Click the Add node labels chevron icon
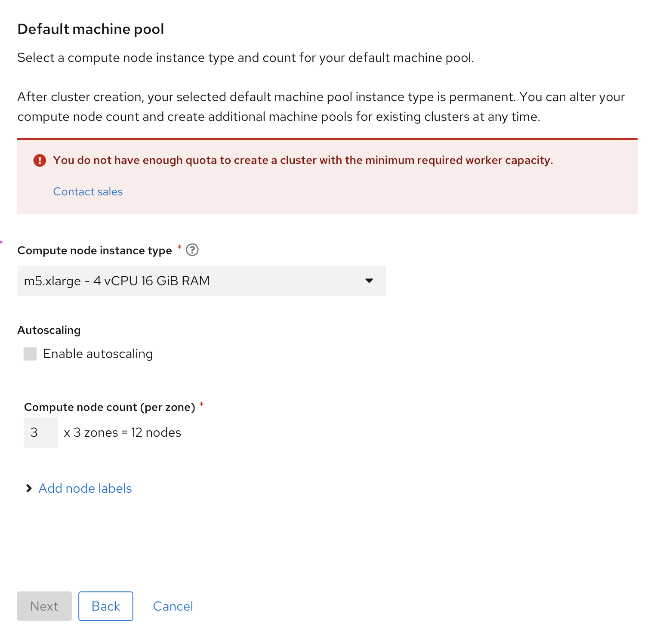 tap(29, 488)
